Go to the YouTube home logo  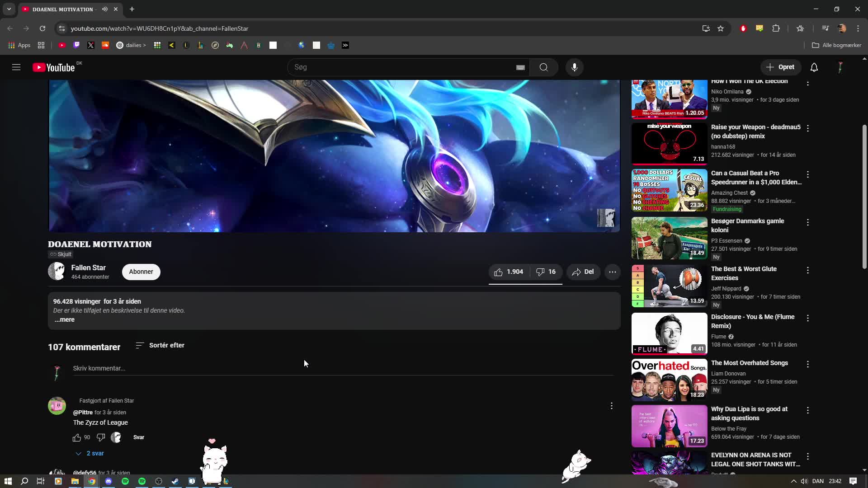pyautogui.click(x=54, y=67)
